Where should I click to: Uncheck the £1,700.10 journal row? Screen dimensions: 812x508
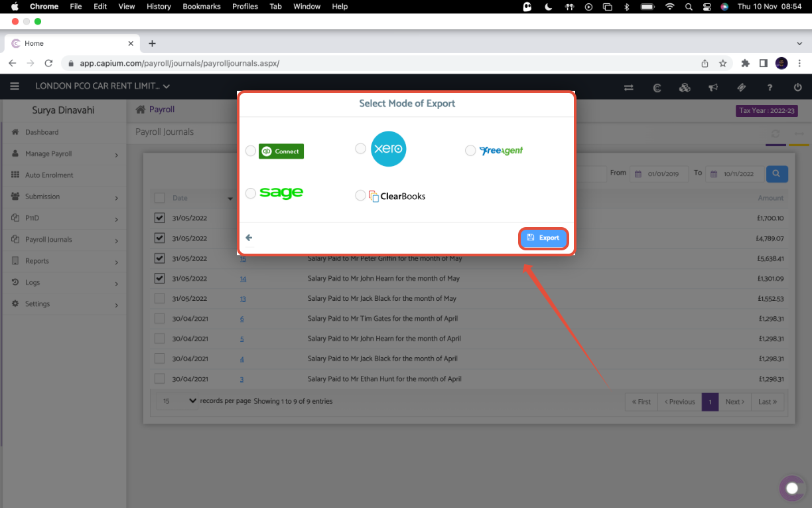click(x=159, y=218)
